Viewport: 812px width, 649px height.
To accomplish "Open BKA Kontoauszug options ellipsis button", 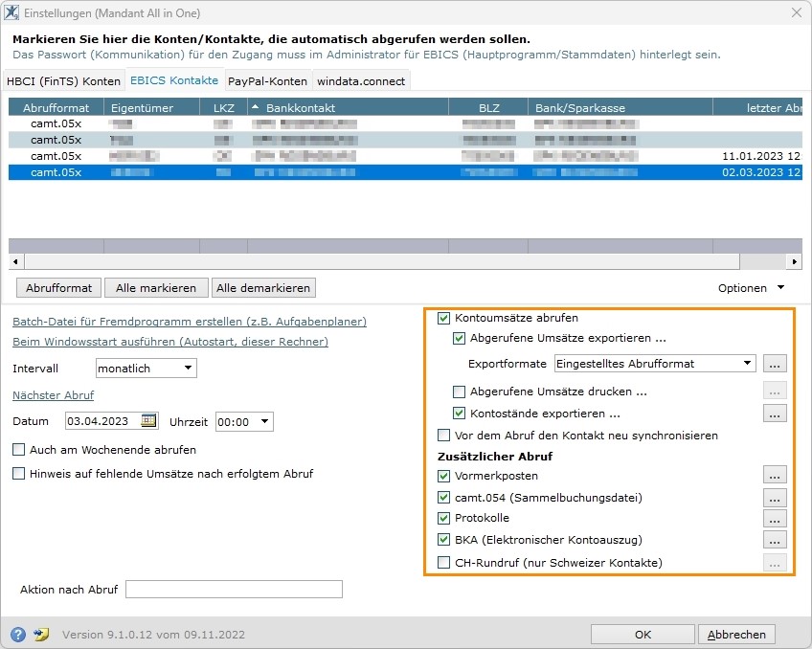I will 775,540.
